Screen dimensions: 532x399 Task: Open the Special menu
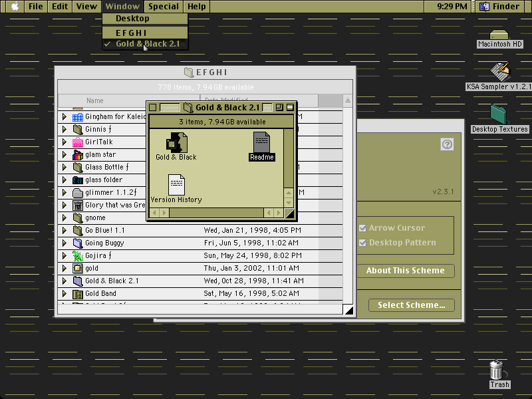pyautogui.click(x=163, y=7)
